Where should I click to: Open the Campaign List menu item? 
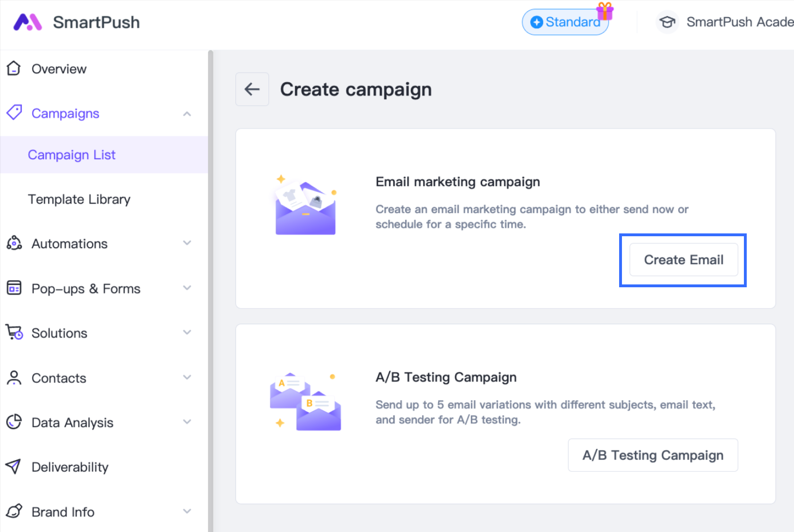(72, 155)
